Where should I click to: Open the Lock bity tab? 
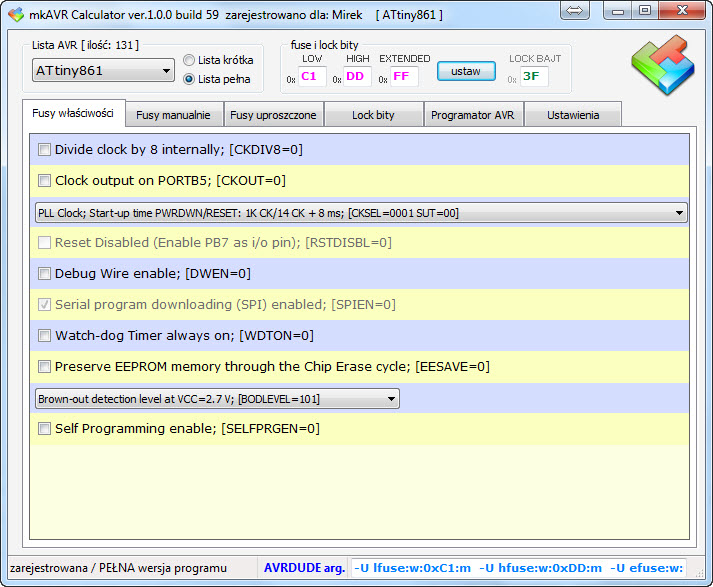pyautogui.click(x=373, y=115)
